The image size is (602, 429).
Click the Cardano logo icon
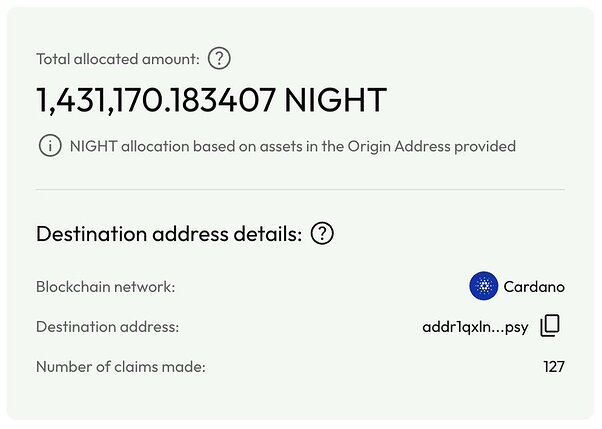(483, 287)
